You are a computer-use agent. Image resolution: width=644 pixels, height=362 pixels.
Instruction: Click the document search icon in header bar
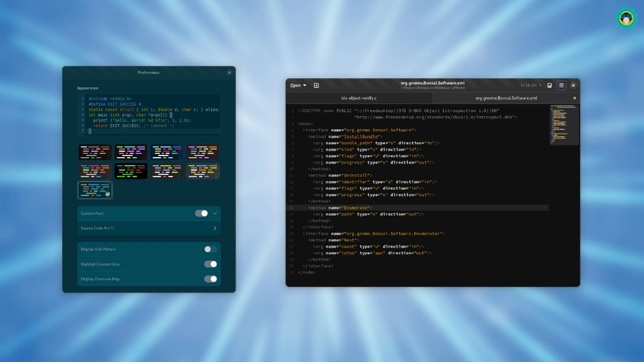550,85
